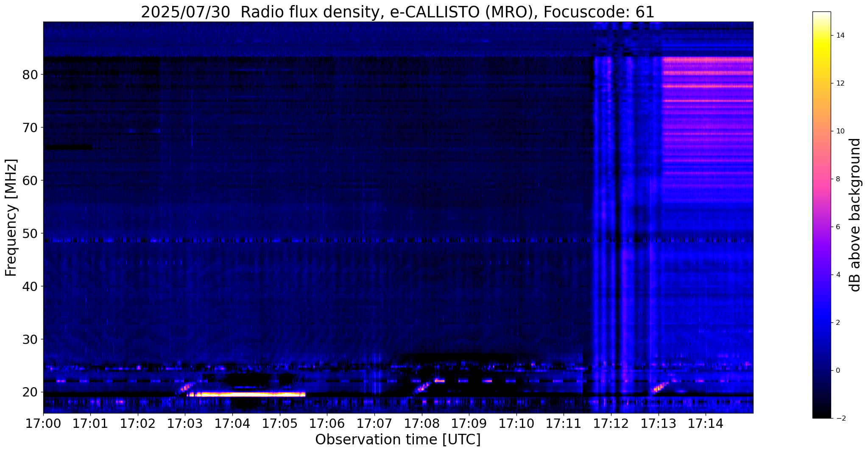
Task: Click the colorbar tick label 4
Action: [837, 275]
